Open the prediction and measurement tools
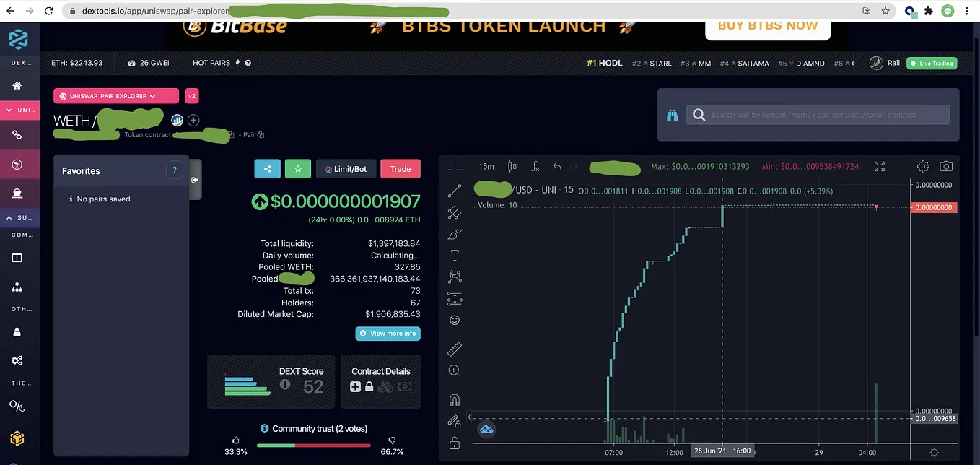This screenshot has width=980, height=465. point(455,298)
